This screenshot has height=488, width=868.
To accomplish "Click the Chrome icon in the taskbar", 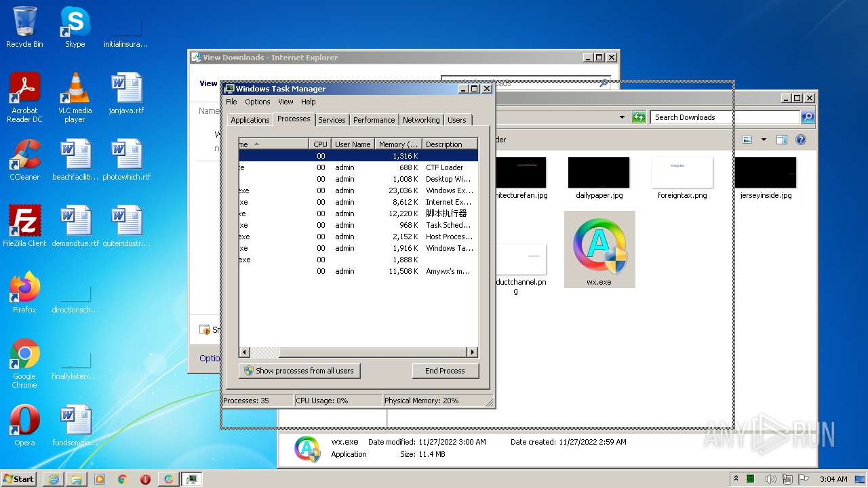I will pyautogui.click(x=123, y=479).
